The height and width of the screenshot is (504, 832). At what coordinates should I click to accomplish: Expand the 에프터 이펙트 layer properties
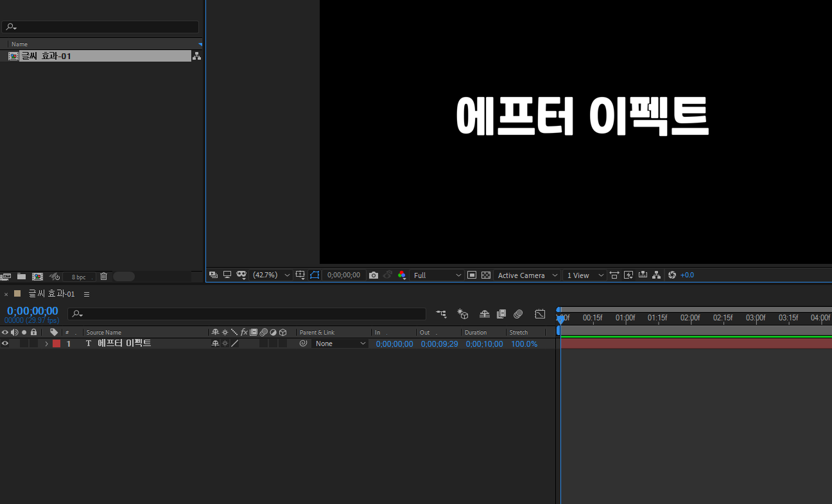coord(46,344)
